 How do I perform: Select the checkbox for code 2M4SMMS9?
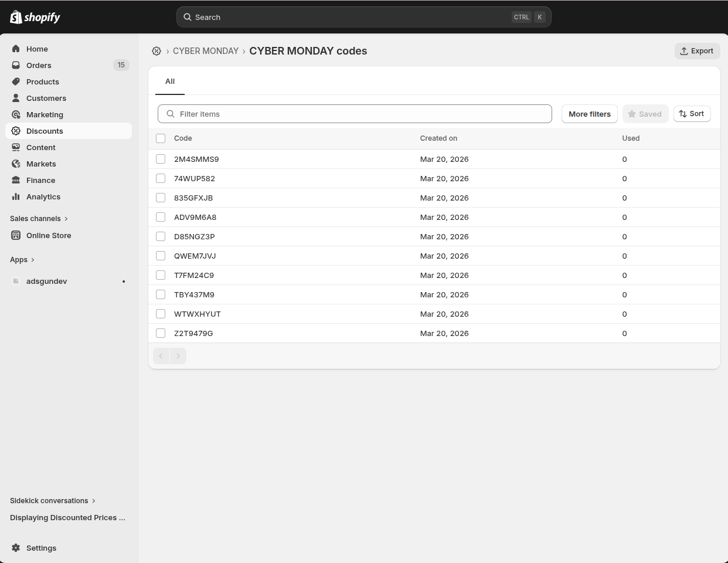pos(161,159)
